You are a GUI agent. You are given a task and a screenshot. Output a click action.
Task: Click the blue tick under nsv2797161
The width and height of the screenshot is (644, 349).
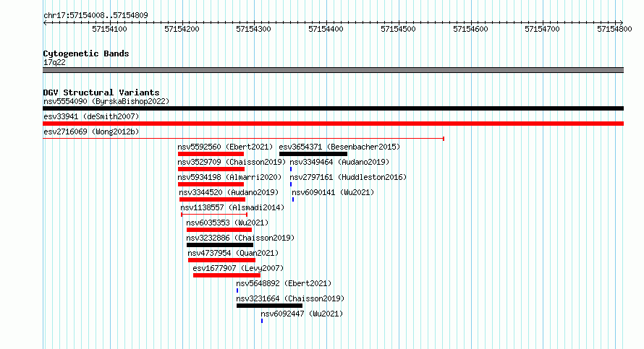(x=291, y=184)
